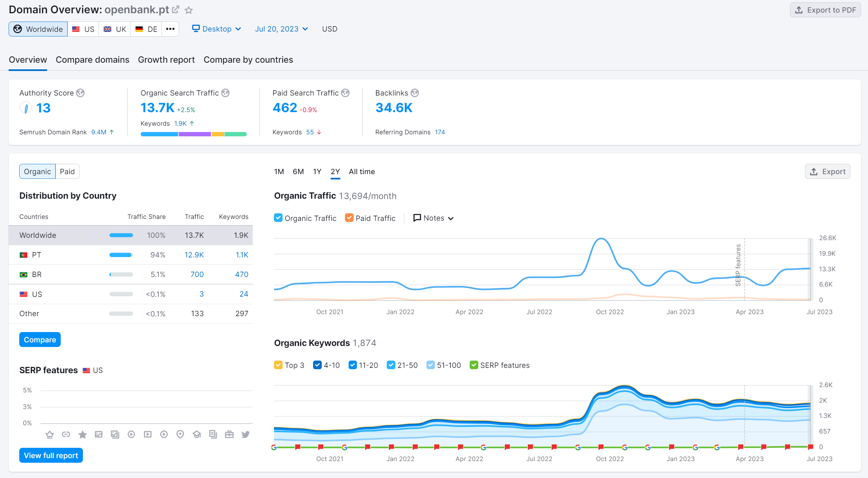
Task: Open the Jul 20, 2023 date dropdown
Action: tap(281, 29)
